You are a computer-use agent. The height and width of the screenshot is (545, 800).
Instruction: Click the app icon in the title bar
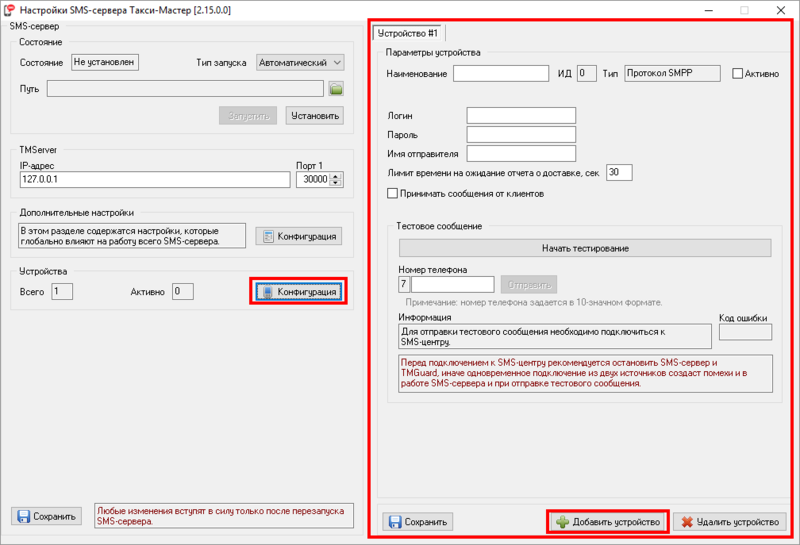coord(9,10)
